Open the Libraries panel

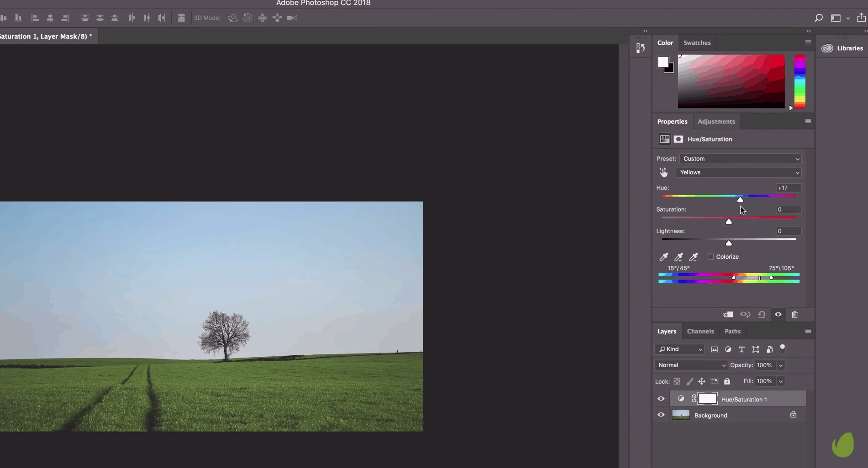click(842, 48)
